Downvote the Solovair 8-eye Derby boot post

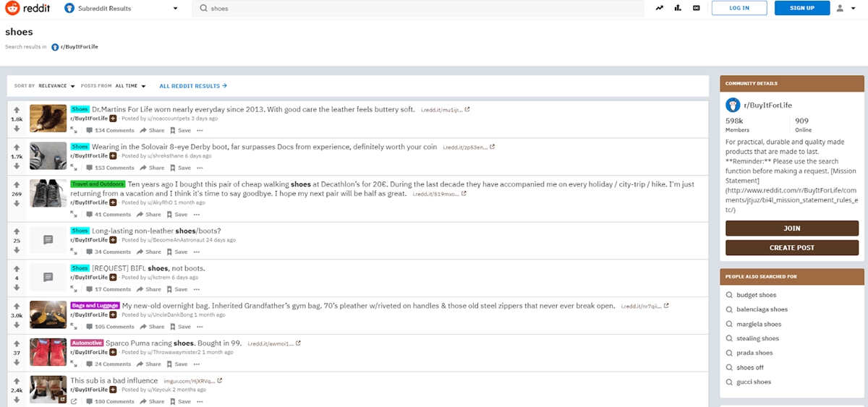17,166
